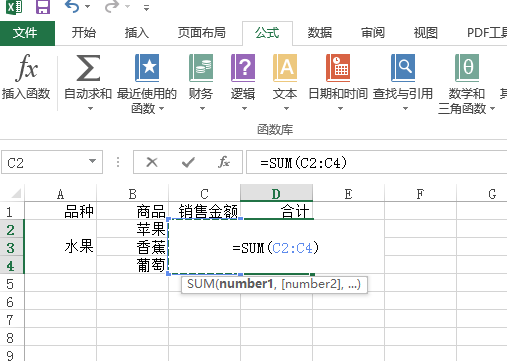Switch to the 页面布局 ribbon tab
This screenshot has height=361, width=507.
(x=201, y=33)
